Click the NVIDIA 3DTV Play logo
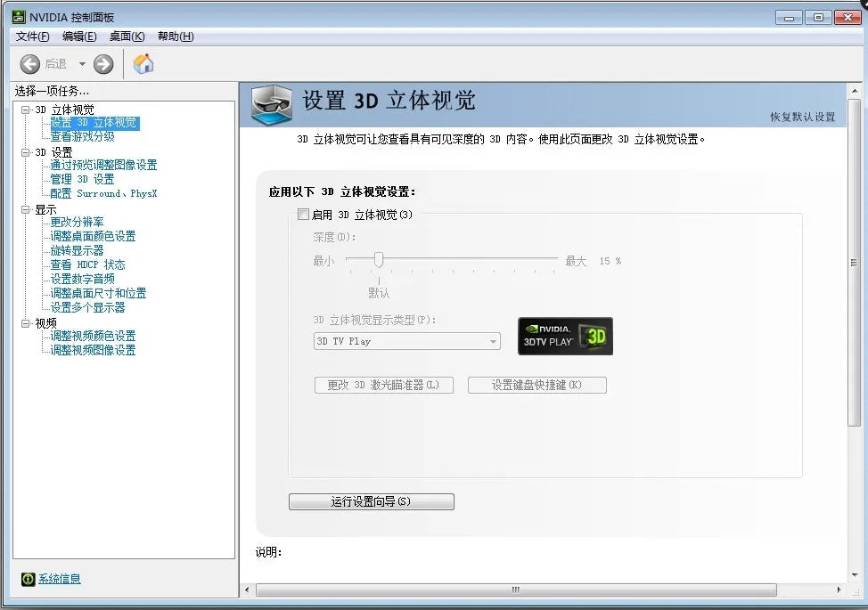This screenshot has width=868, height=610. (x=565, y=337)
